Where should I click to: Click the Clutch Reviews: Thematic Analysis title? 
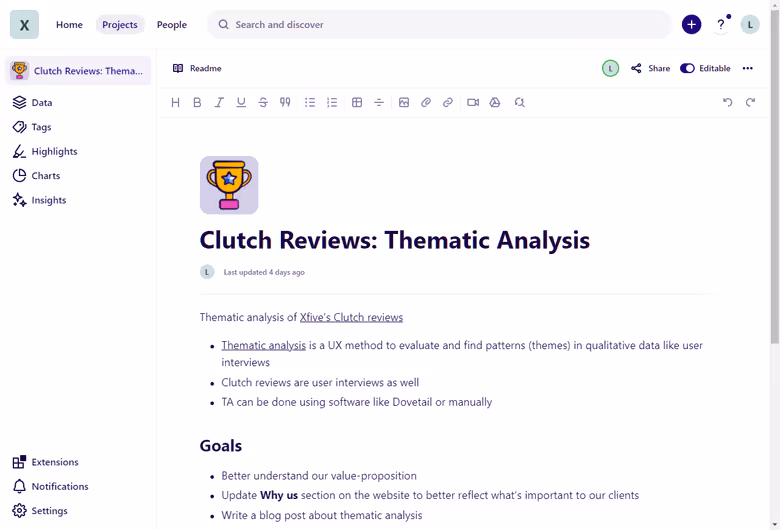coord(394,240)
